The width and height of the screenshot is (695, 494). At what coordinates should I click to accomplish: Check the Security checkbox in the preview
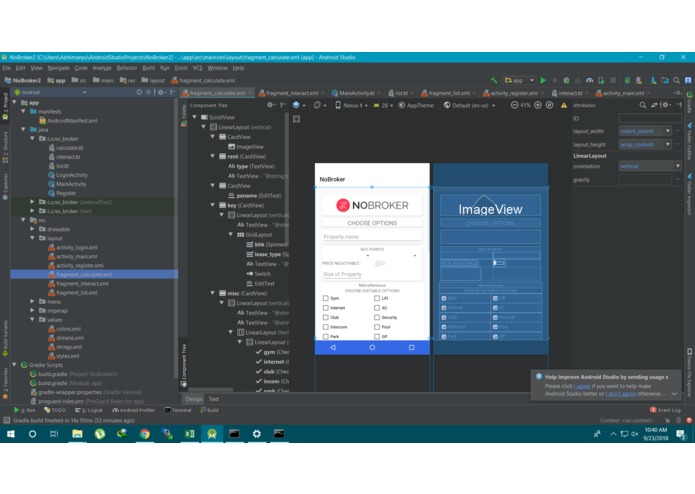pyautogui.click(x=377, y=317)
